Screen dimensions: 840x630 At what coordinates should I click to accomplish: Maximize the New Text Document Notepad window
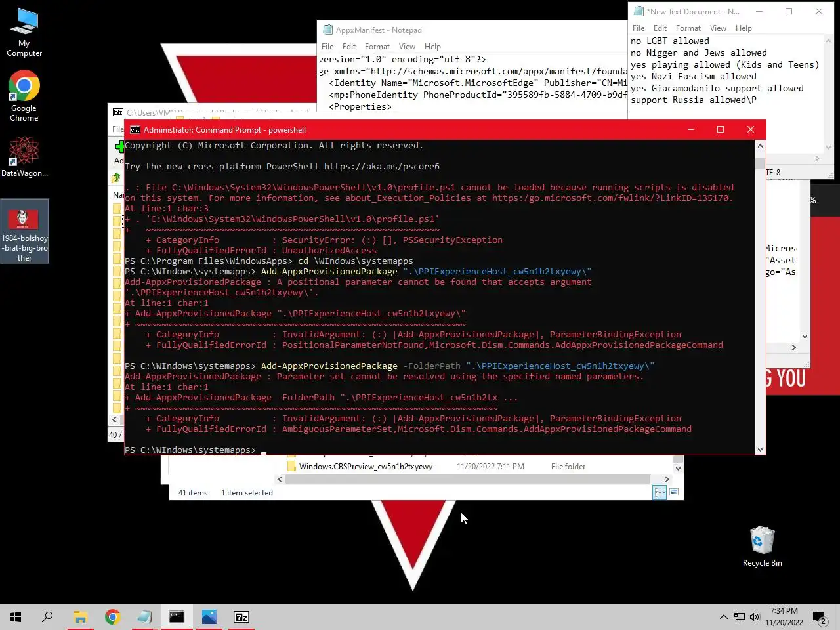(789, 12)
